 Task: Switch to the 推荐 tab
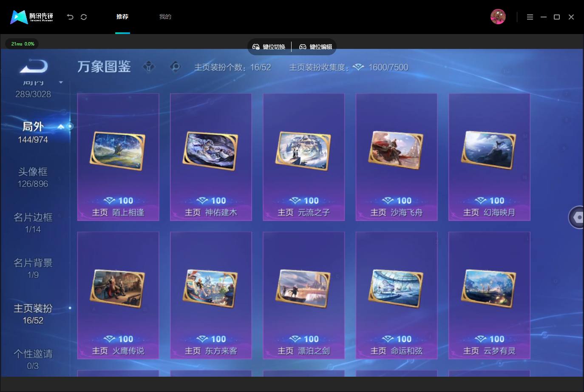coord(122,17)
